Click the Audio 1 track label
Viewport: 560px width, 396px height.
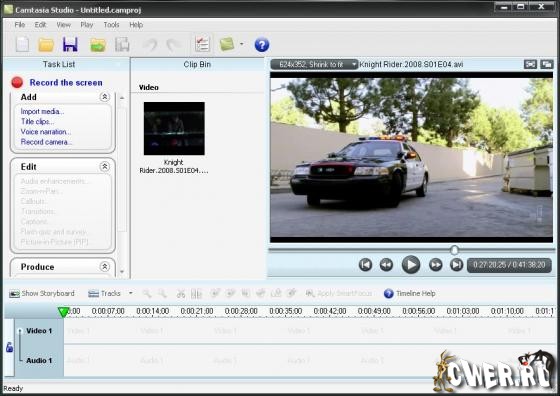click(39, 360)
